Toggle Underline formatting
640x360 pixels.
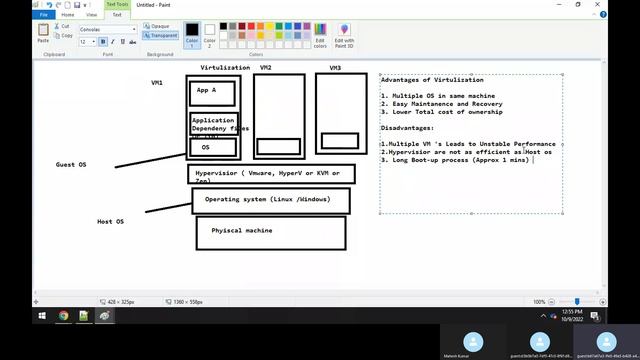[122, 42]
